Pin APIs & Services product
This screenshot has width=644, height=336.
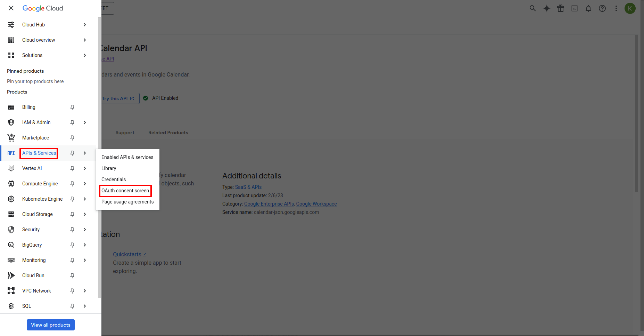(x=72, y=153)
